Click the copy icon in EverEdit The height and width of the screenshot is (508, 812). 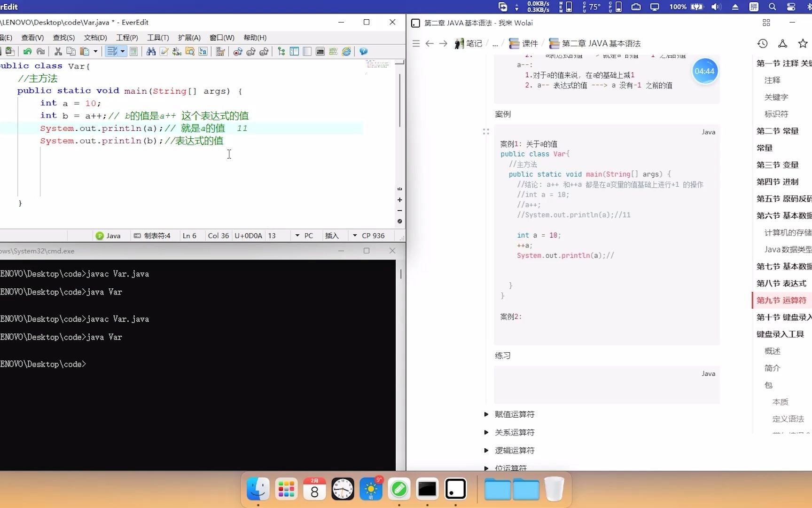(71, 51)
